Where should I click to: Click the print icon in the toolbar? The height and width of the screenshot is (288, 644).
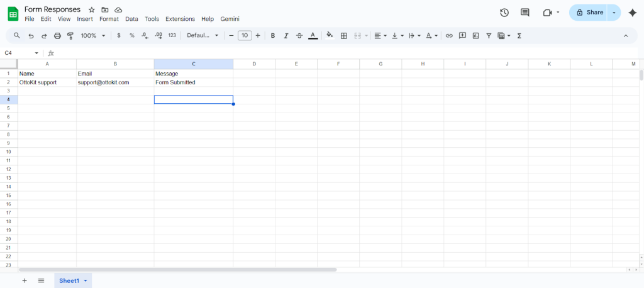[x=58, y=36]
